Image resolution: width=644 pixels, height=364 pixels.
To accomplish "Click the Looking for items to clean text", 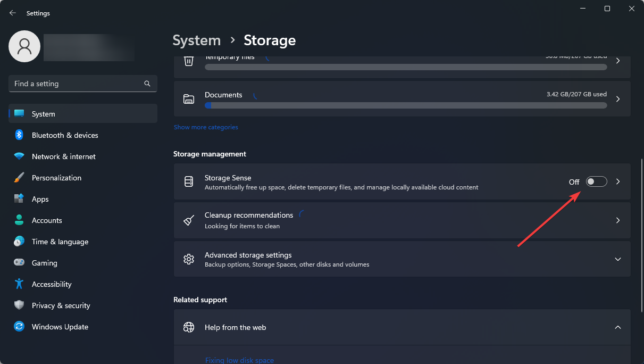I will (242, 226).
